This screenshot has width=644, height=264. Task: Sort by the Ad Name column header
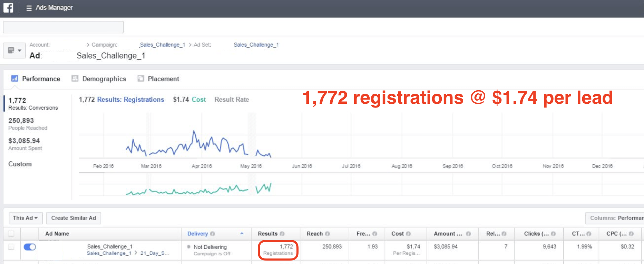57,234
